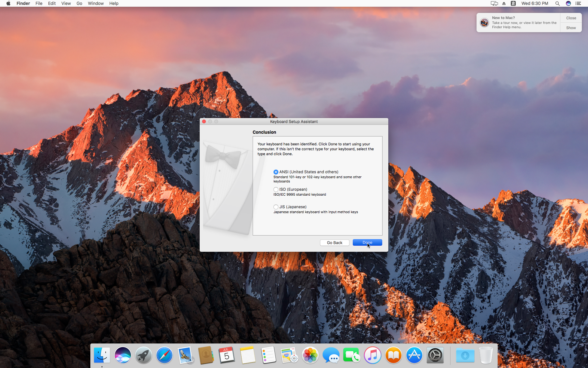This screenshot has width=588, height=368.
Task: Open the Photos app in Dock
Action: click(310, 355)
